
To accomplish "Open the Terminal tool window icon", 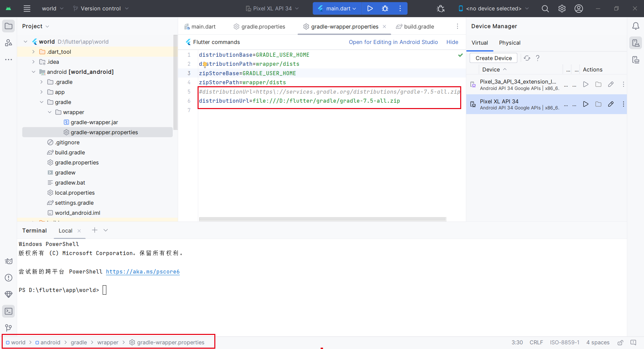I will pyautogui.click(x=9, y=311).
